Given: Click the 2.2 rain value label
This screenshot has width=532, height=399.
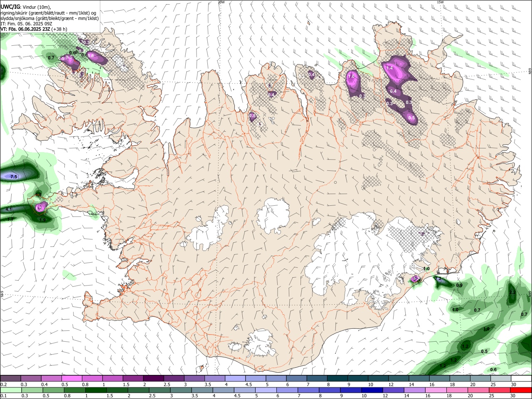Looking at the screenshot, I should (512, 292).
